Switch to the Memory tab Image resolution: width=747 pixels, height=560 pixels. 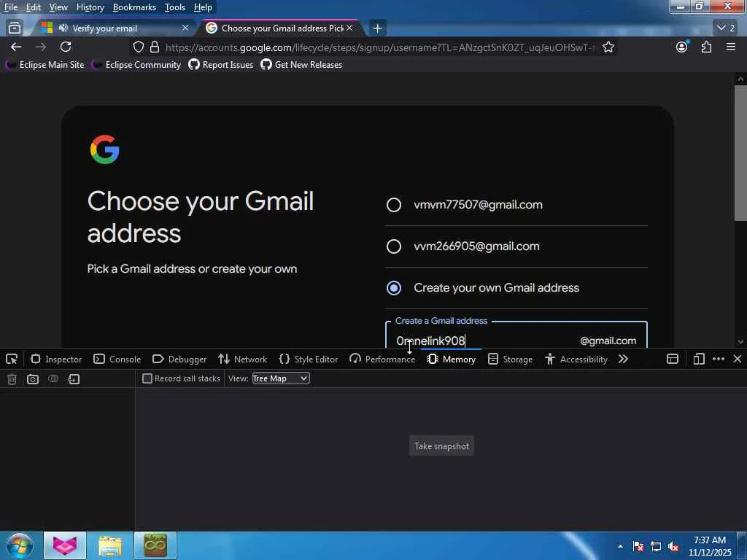click(451, 359)
